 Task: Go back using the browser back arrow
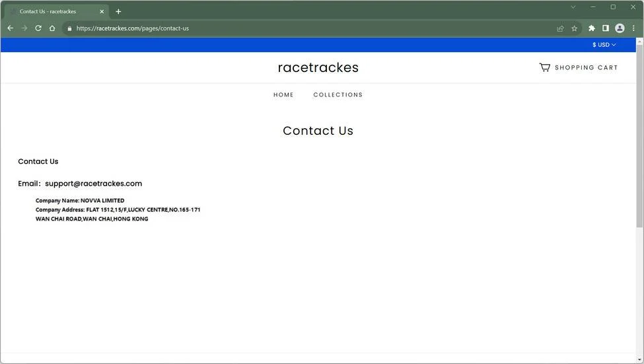point(11,28)
